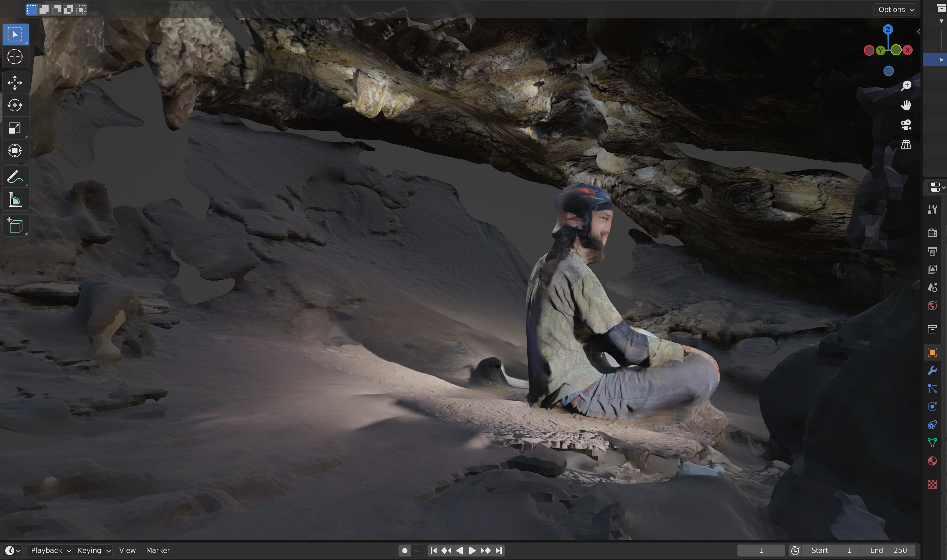Open the Tool properties tab
The image size is (947, 560).
coord(932,210)
